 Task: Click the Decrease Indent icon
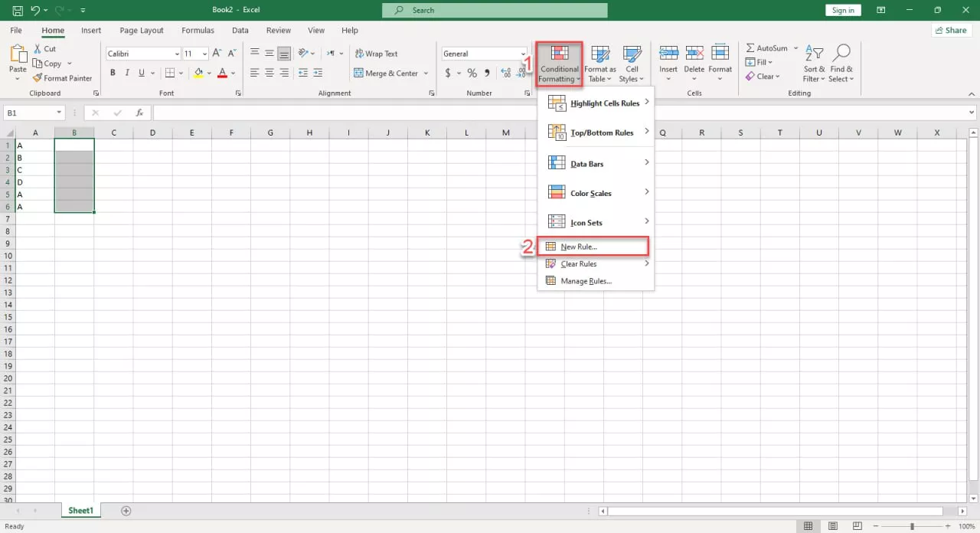click(x=303, y=74)
